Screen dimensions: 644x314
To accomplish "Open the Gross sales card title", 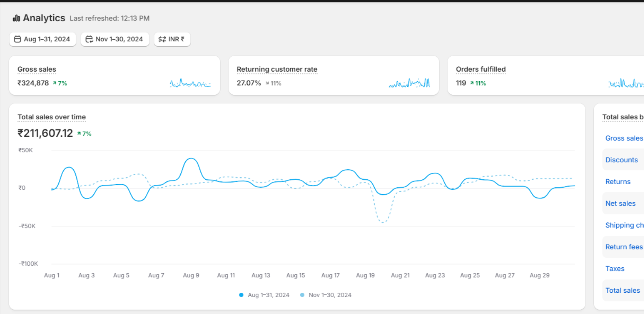I will click(x=37, y=69).
